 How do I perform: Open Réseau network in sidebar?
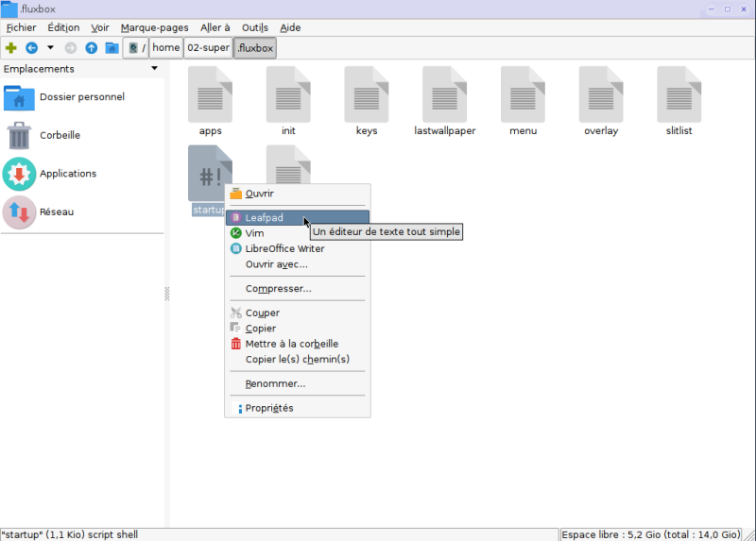tap(82, 212)
